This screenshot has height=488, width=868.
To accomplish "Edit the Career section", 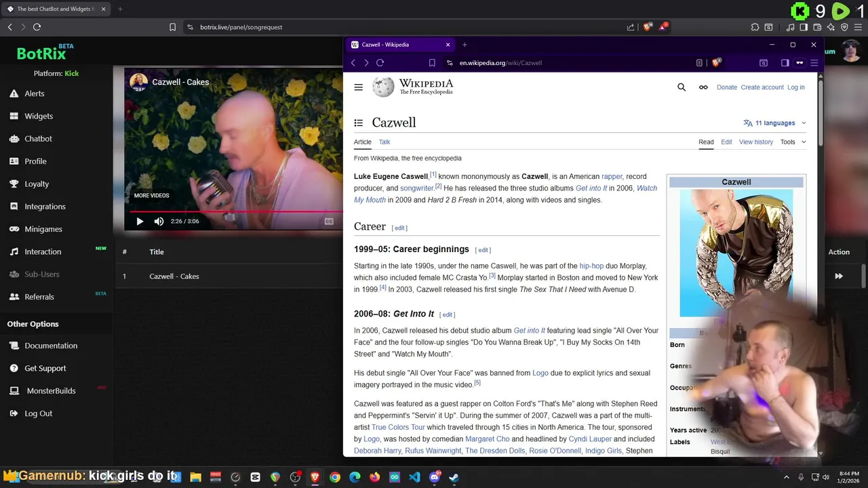I will click(399, 228).
